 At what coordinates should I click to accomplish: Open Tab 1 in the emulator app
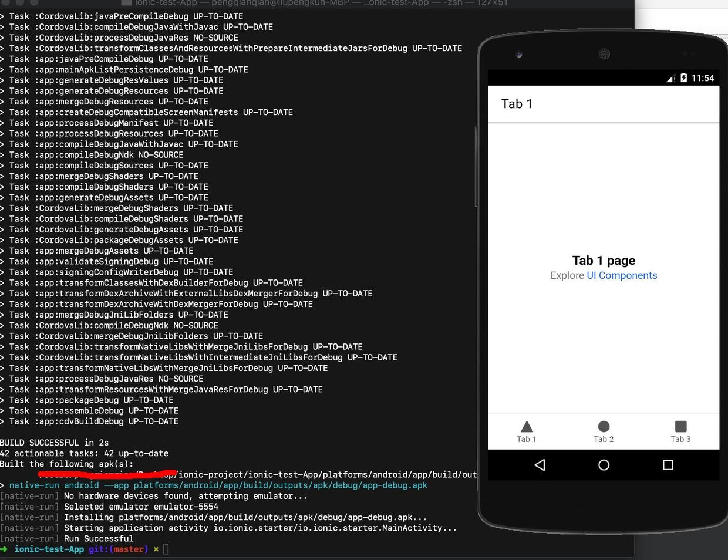coord(527,431)
